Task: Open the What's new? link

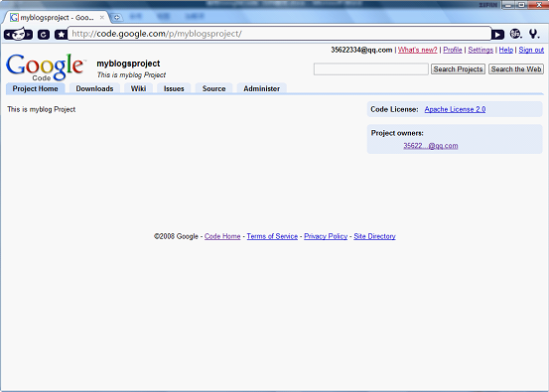Action: (417, 50)
